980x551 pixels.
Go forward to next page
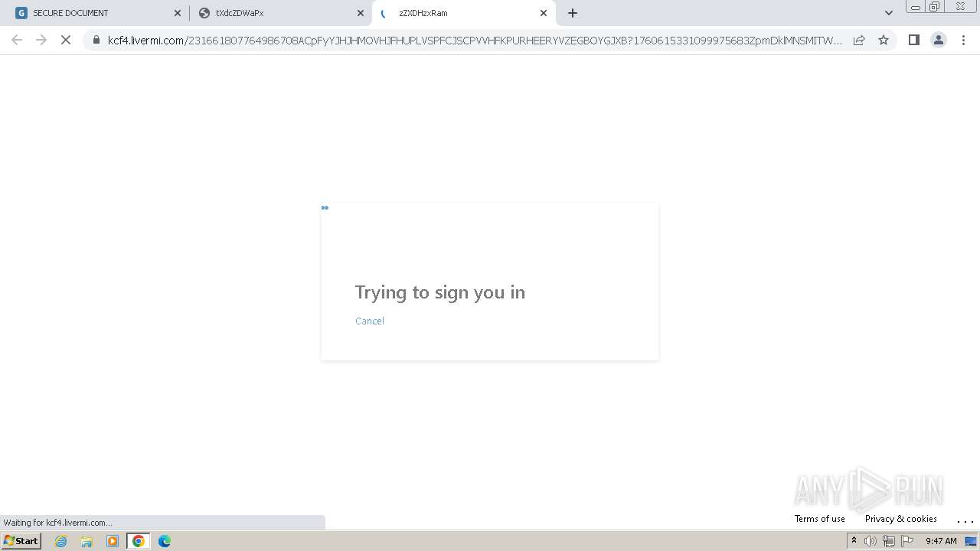(x=41, y=40)
